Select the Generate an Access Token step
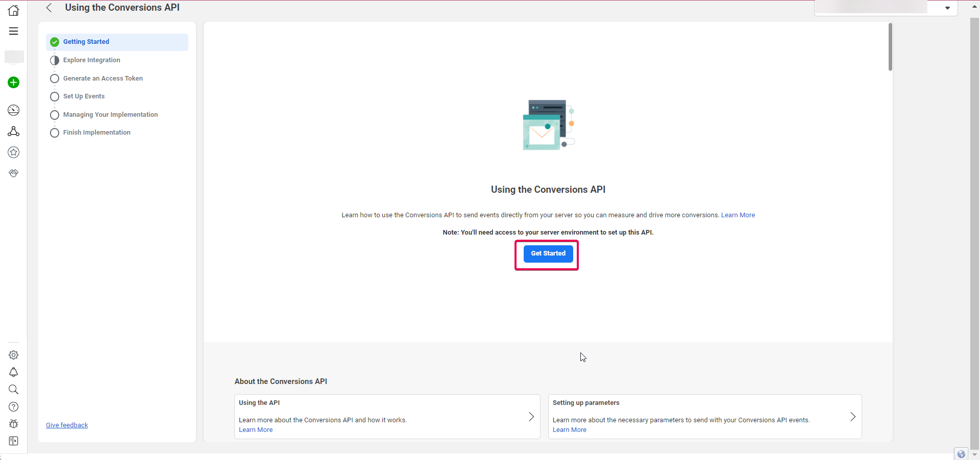This screenshot has height=460, width=980. coord(103,79)
